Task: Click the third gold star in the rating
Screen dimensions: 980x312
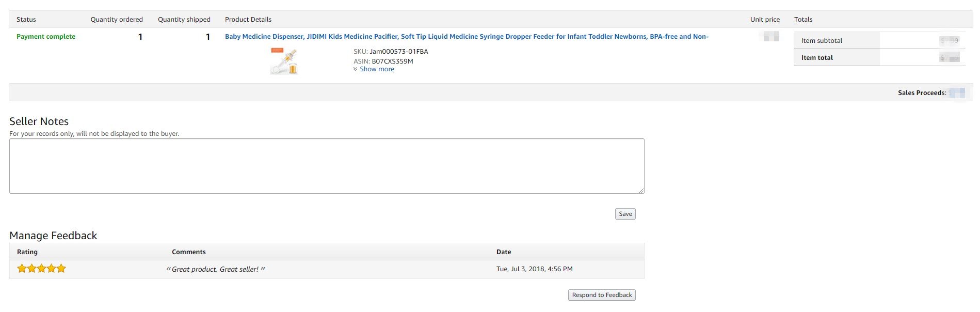Action: (x=41, y=268)
